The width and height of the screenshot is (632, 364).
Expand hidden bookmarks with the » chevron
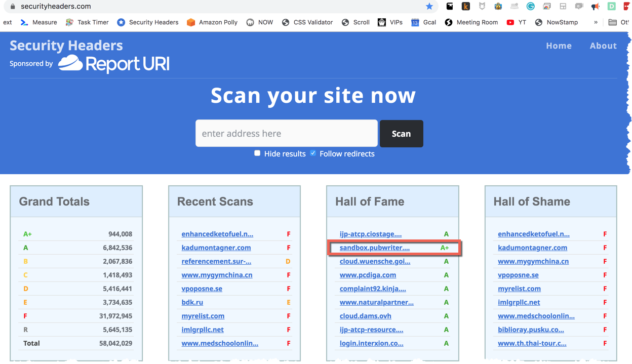[x=596, y=22]
